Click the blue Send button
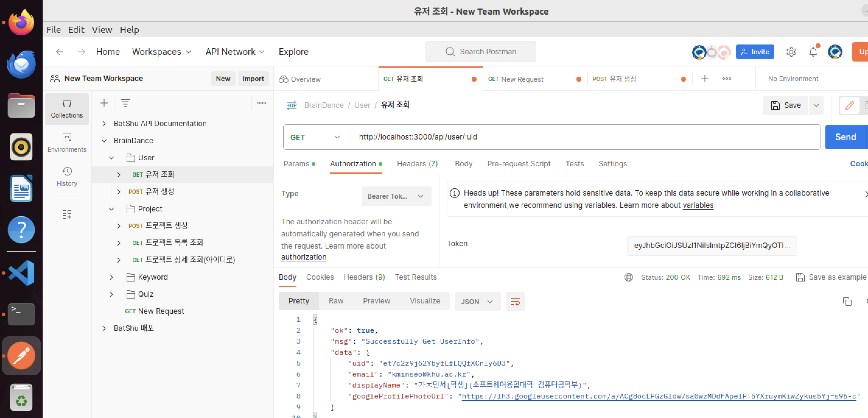This screenshot has height=418, width=868. point(846,137)
